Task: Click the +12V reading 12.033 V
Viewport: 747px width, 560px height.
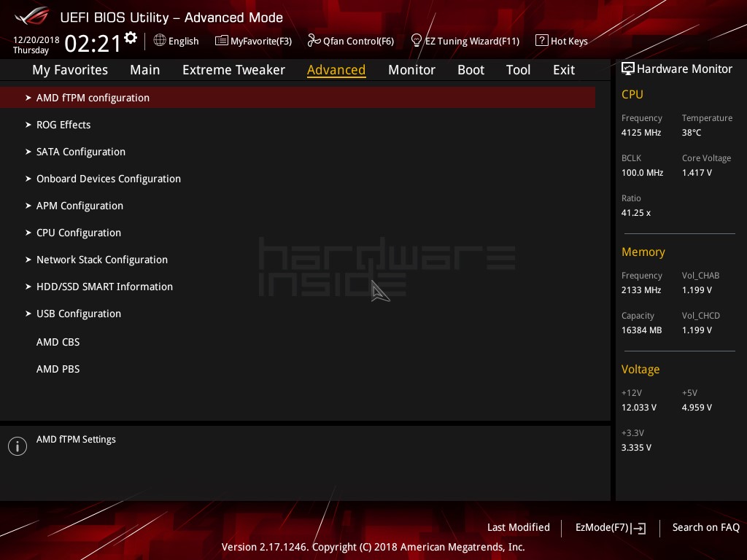Action: click(x=638, y=408)
